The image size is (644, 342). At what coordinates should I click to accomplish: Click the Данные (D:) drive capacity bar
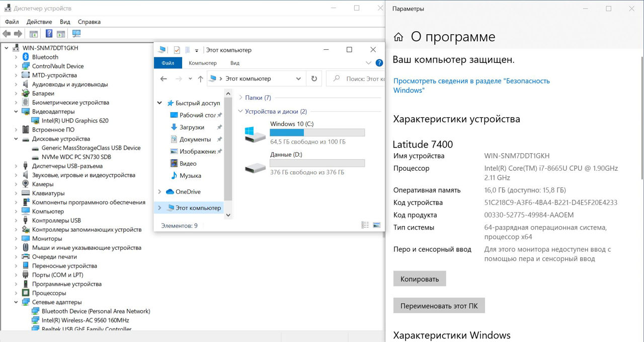tap(317, 163)
